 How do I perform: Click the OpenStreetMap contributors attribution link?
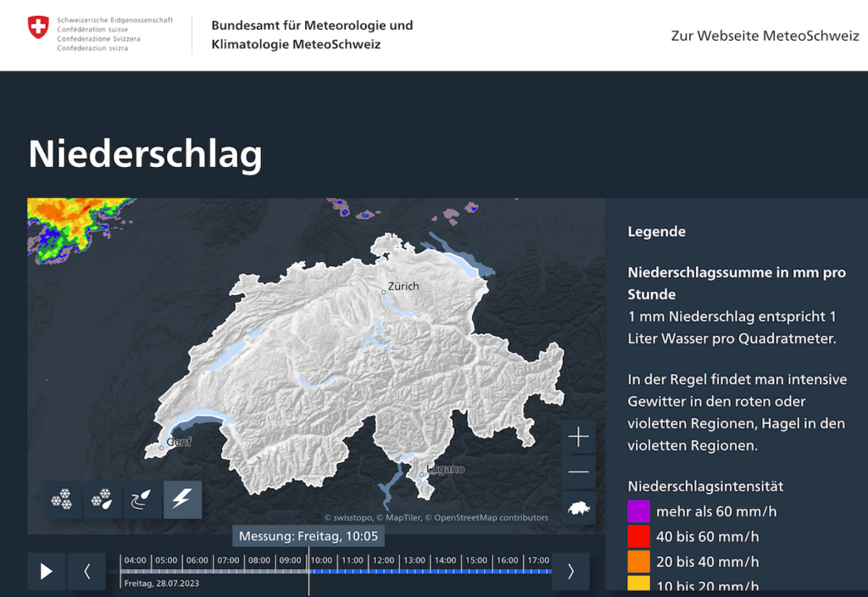[x=486, y=517]
